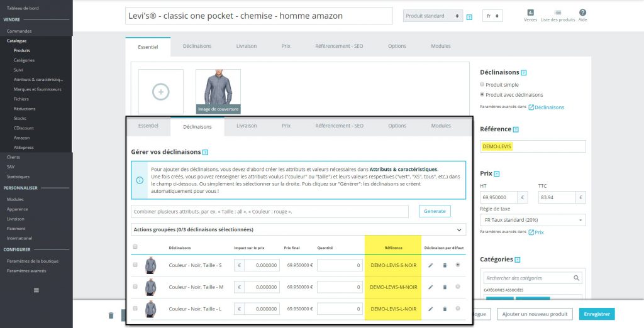Click the info icon in the blue notice box
This screenshot has width=644, height=328.
point(140,180)
